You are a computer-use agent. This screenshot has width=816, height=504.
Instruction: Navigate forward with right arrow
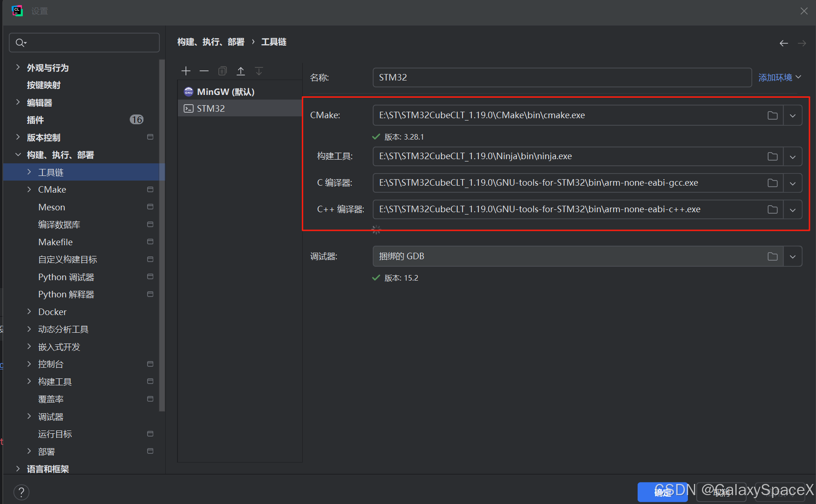click(x=802, y=43)
